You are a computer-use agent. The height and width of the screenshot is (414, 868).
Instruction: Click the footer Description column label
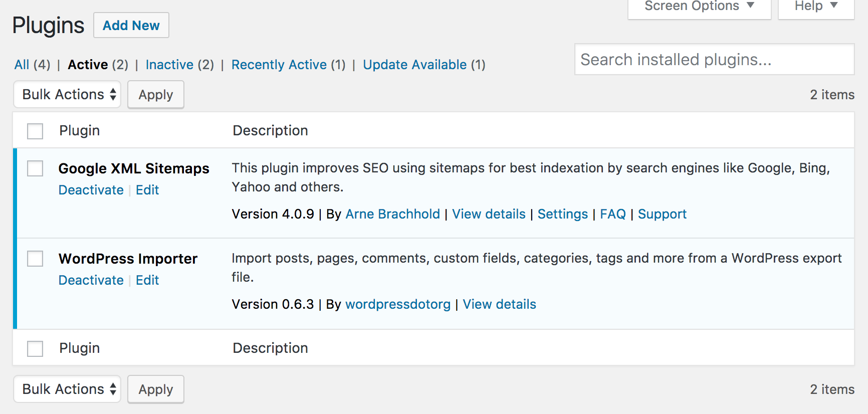point(270,348)
